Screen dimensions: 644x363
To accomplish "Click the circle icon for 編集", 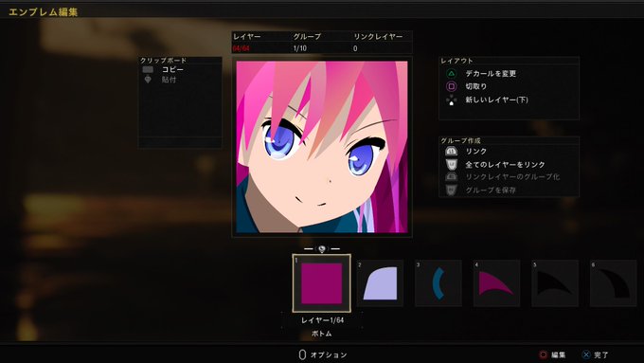I will (543, 354).
